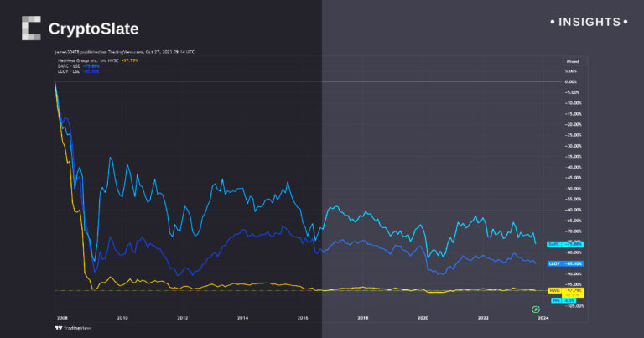The image size is (644, 338).
Task: Click the 2024 label on time axis
Action: pos(543,318)
